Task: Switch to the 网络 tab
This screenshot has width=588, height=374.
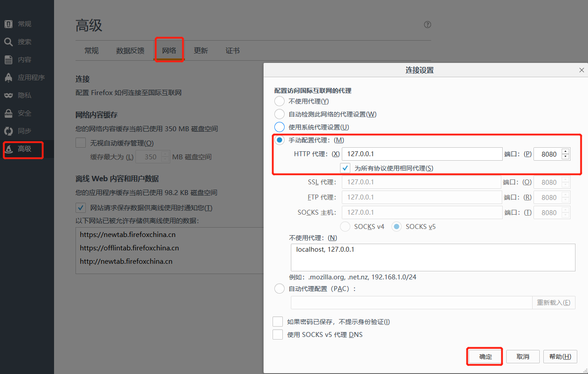Action: pyautogui.click(x=169, y=50)
